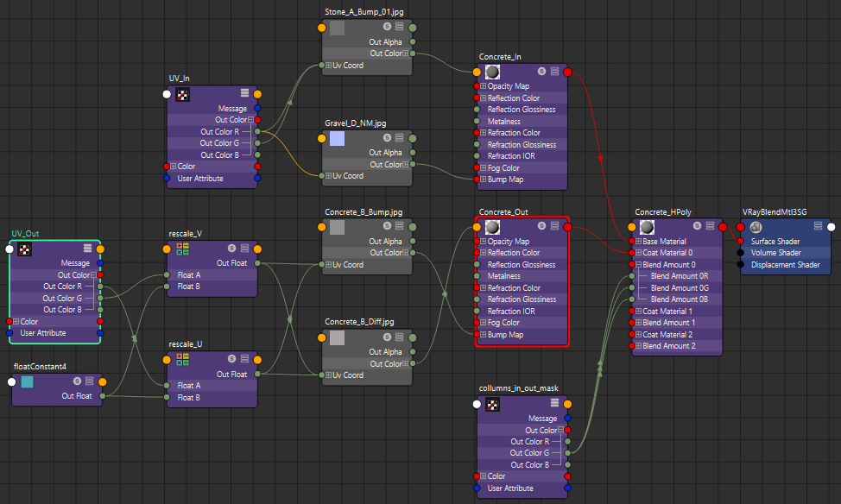841x504 pixels.
Task: Click the view mode icon on Concrete_In node
Action: [554, 72]
